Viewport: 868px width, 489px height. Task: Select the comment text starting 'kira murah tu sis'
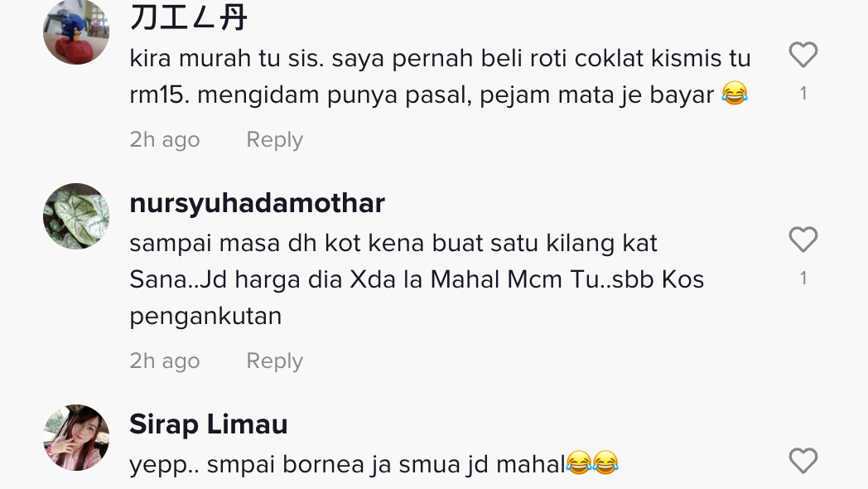[x=440, y=76]
